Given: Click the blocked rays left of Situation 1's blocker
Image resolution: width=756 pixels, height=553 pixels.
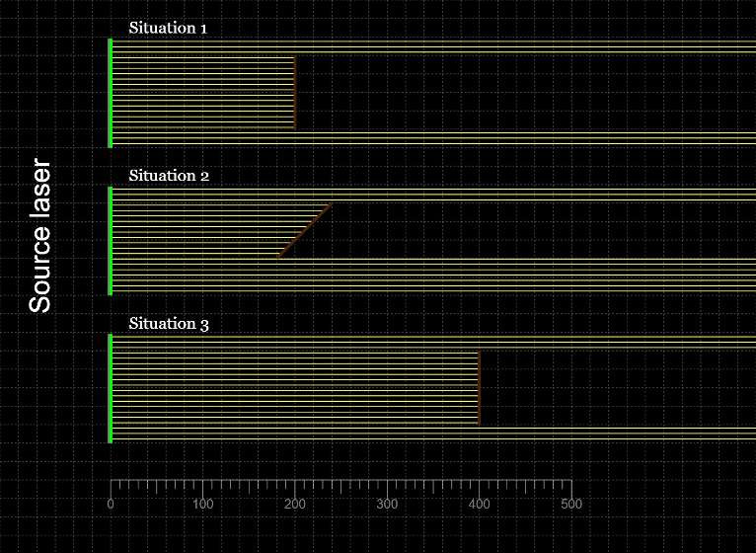Looking at the screenshot, I should pyautogui.click(x=202, y=94).
